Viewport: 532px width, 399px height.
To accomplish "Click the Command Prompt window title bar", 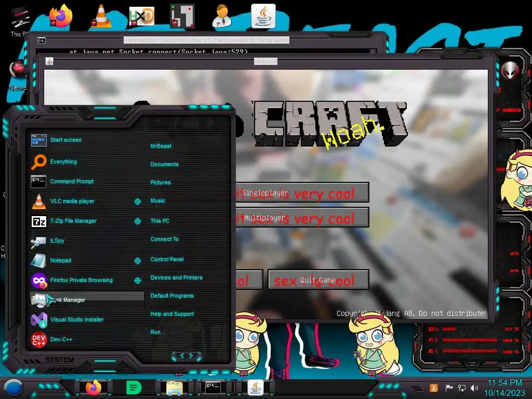I will coord(207,41).
